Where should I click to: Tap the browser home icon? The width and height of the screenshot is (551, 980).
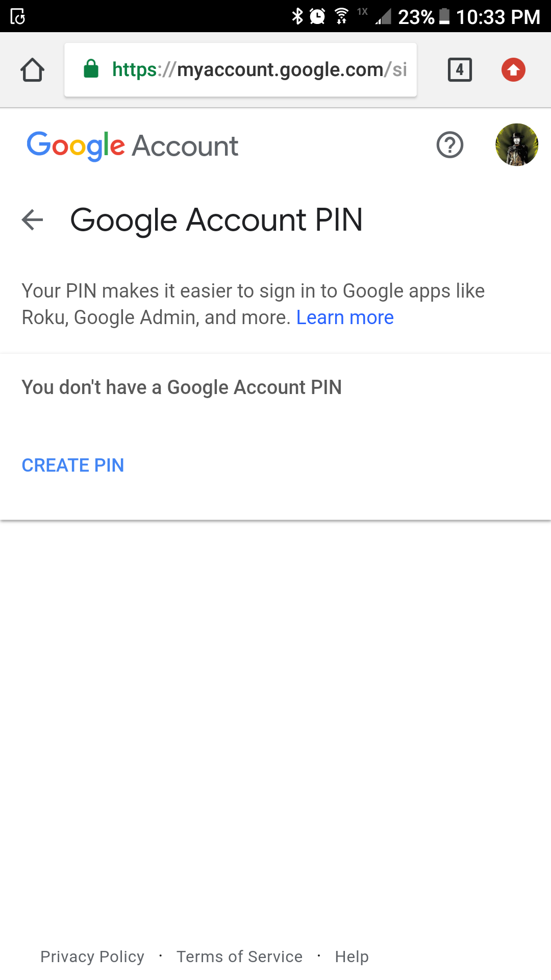32,70
